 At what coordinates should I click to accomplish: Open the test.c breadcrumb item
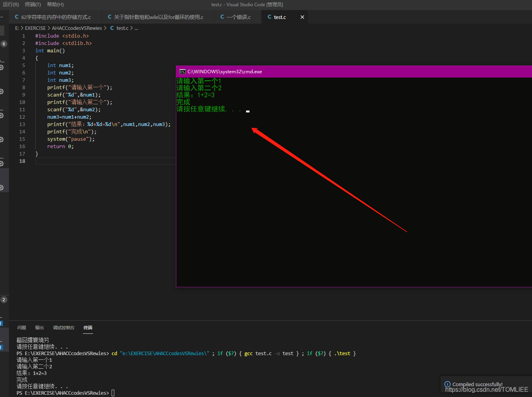[x=122, y=28]
